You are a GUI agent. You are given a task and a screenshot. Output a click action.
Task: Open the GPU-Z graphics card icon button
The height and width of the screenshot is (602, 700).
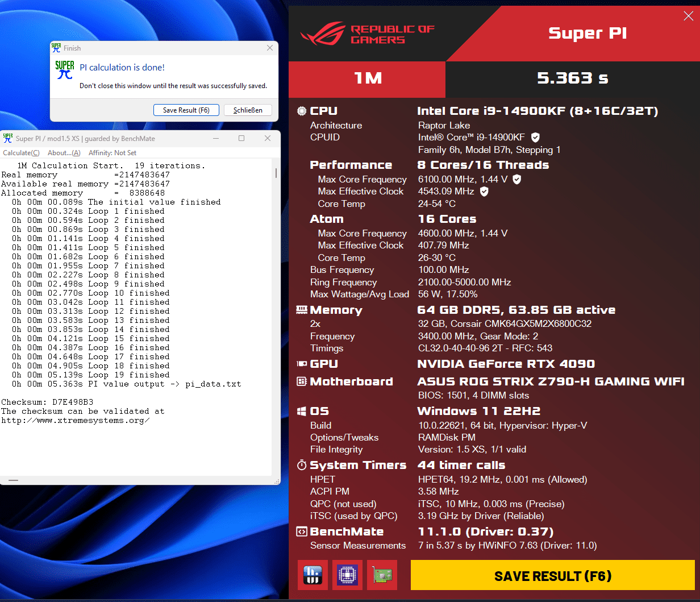(382, 575)
